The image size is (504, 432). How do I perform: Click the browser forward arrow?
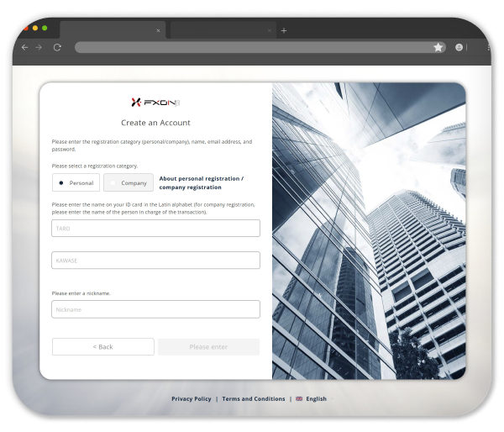[39, 48]
